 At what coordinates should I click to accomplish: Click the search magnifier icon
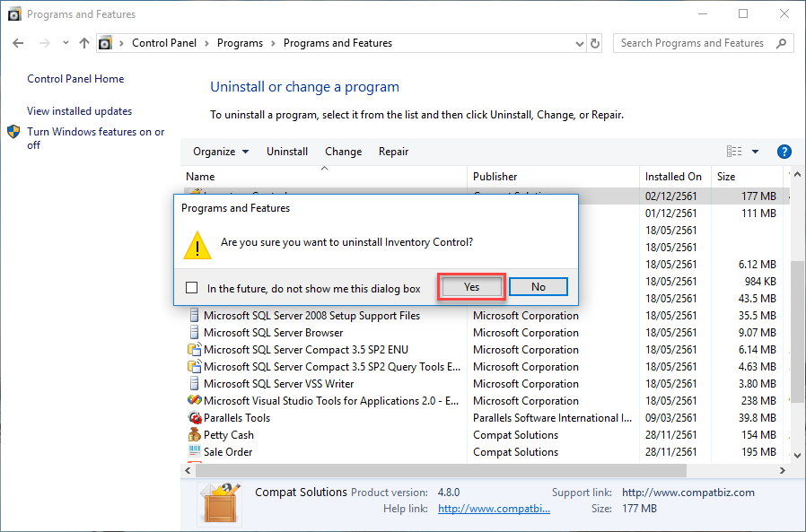[x=782, y=43]
